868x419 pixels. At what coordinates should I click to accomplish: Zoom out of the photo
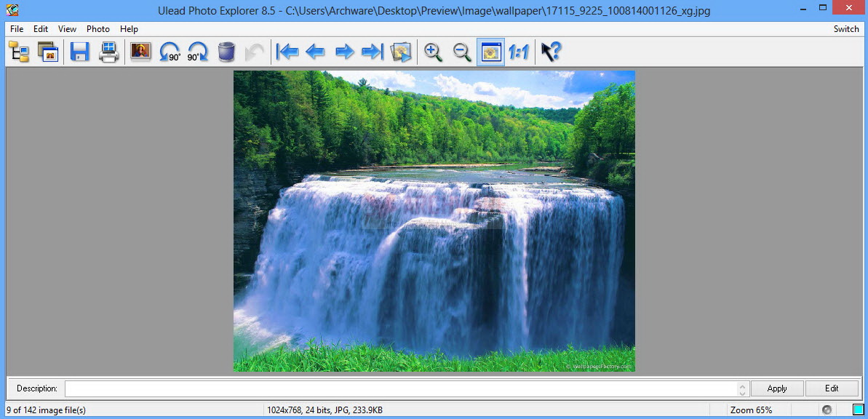(x=461, y=51)
